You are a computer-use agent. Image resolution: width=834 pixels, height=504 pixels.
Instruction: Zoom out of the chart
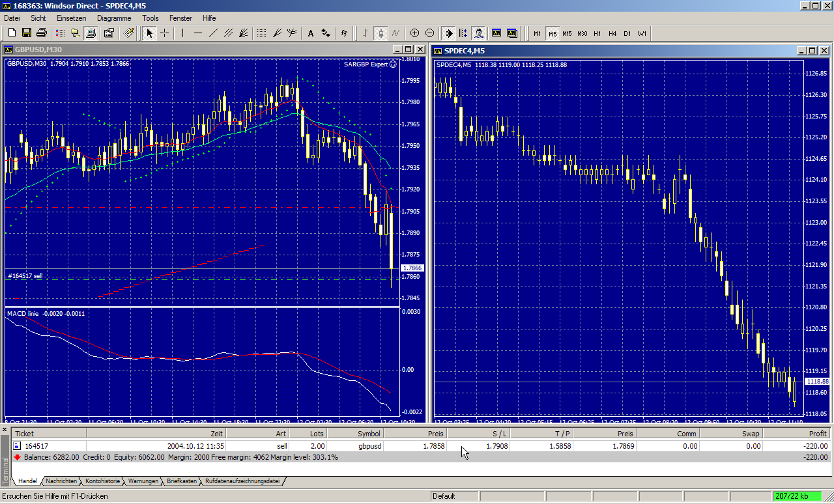429,33
